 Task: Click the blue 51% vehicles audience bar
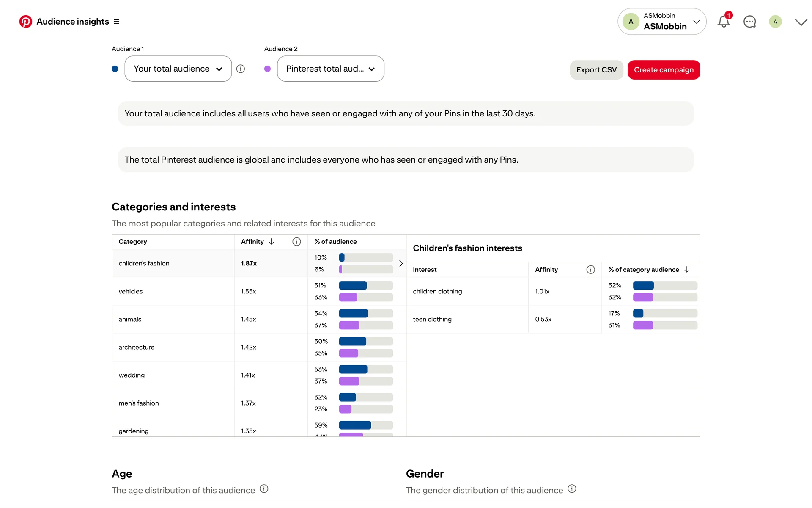tap(353, 286)
